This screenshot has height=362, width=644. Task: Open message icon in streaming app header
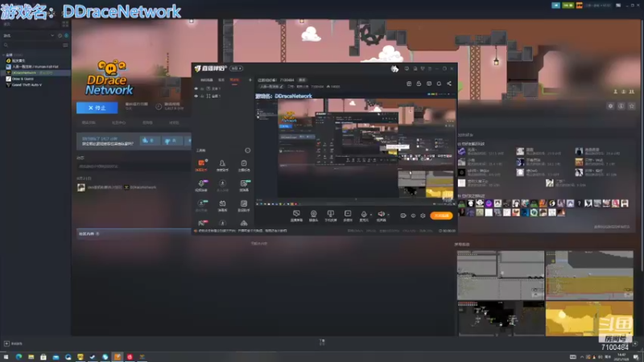click(x=429, y=84)
